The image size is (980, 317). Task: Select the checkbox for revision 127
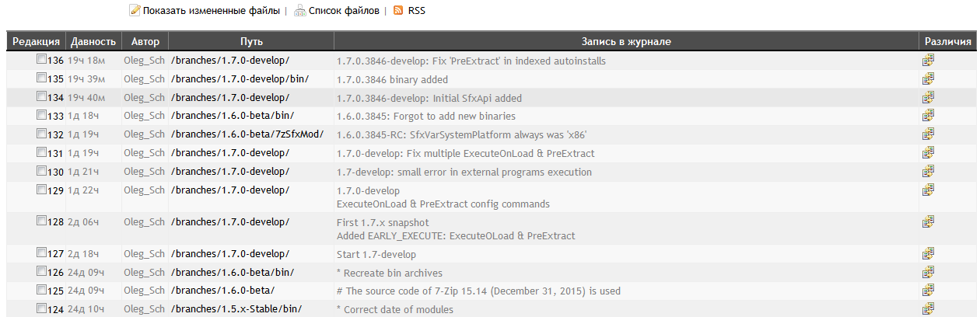pos(41,253)
